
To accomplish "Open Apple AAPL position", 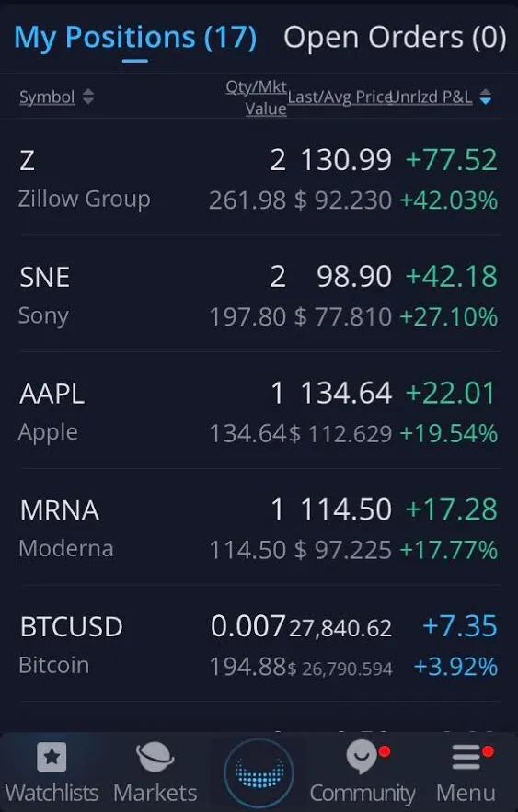I will point(259,412).
